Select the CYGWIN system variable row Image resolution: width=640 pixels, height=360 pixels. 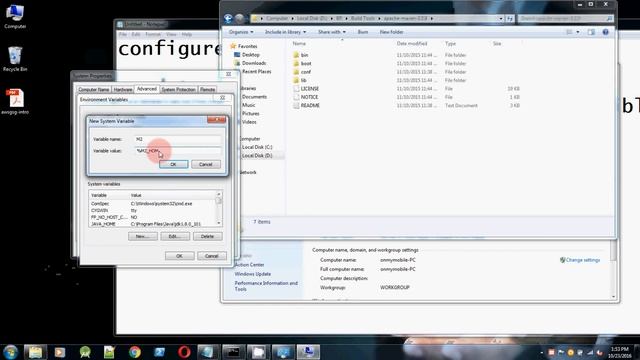[x=153, y=210]
